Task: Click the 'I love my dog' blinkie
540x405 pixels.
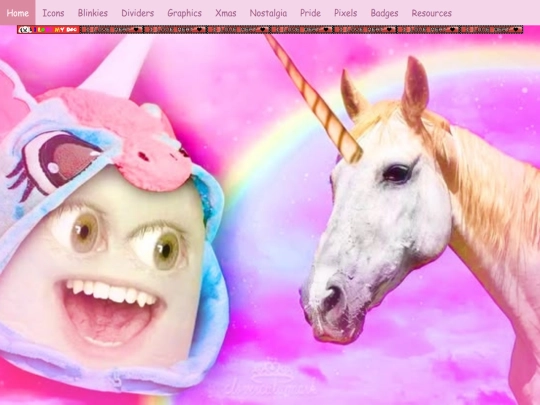Action: coord(49,30)
